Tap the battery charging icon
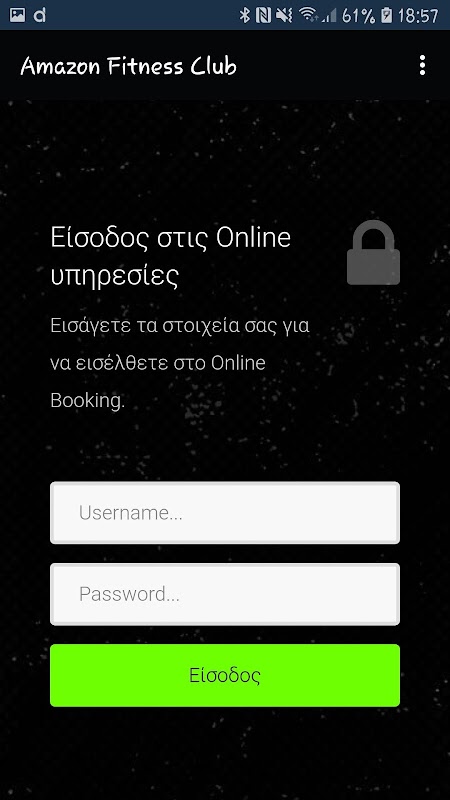 pyautogui.click(x=387, y=15)
